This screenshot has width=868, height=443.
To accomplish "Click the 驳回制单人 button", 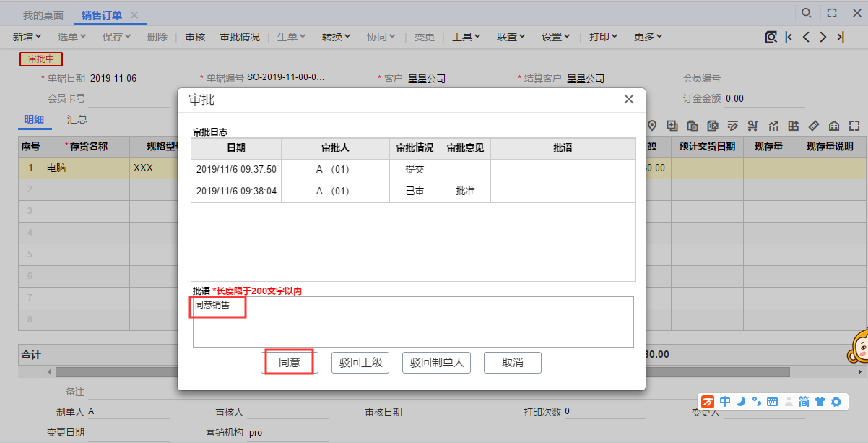I will click(x=436, y=363).
